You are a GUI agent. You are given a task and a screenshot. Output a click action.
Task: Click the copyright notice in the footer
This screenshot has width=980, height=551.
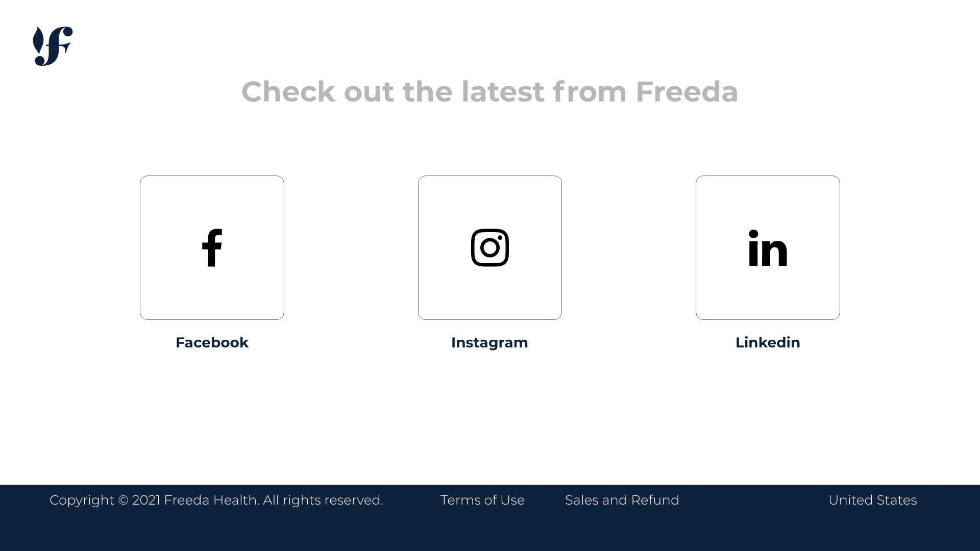click(x=216, y=500)
